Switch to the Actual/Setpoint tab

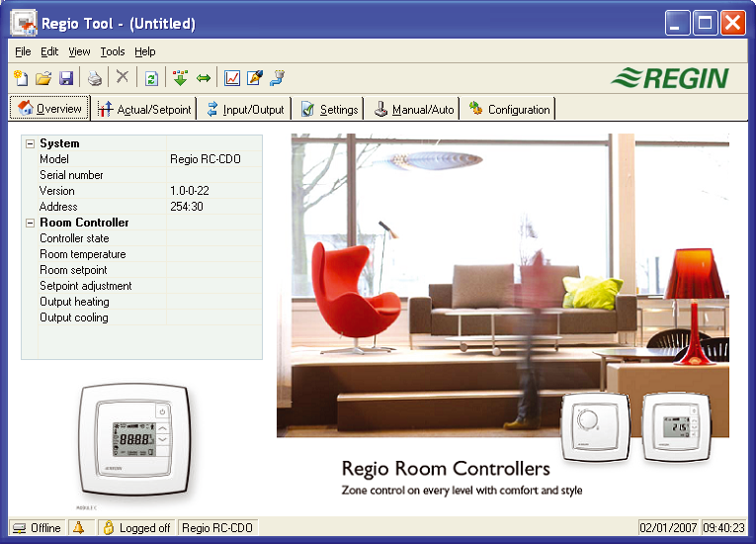tap(144, 109)
